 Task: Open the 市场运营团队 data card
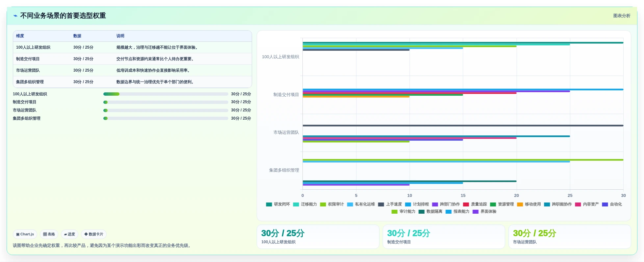(570, 237)
